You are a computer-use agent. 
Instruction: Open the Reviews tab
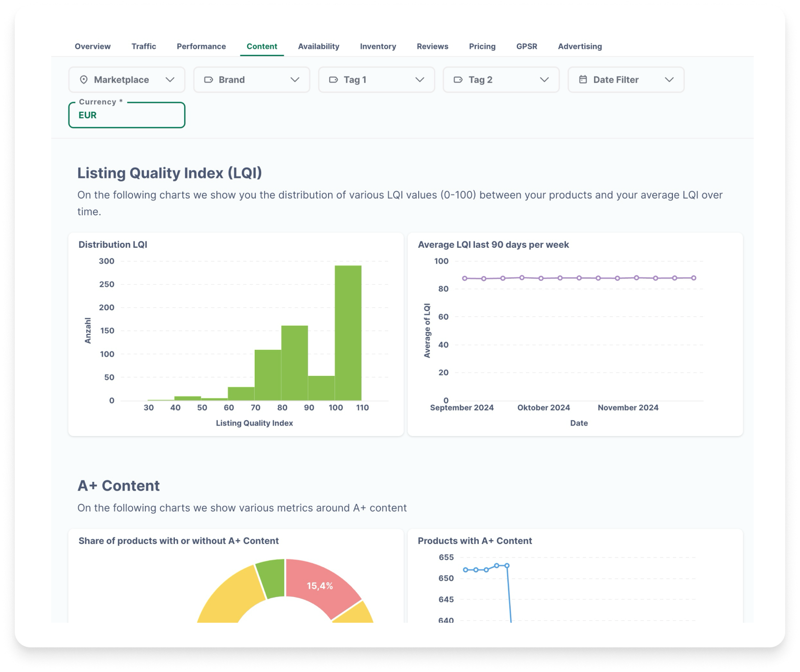tap(433, 46)
